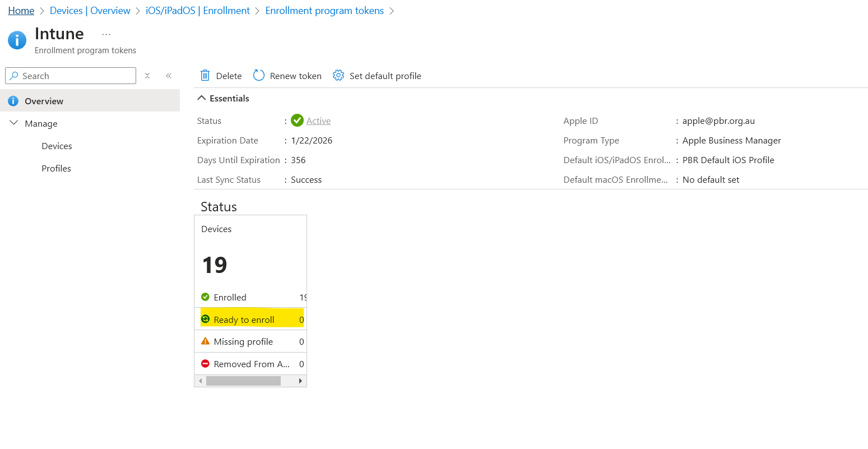
Task: Click the No default set value
Action: coord(711,179)
